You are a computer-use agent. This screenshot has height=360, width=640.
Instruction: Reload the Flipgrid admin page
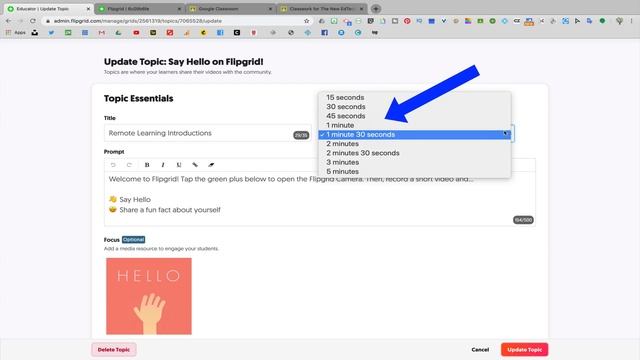(x=33, y=21)
